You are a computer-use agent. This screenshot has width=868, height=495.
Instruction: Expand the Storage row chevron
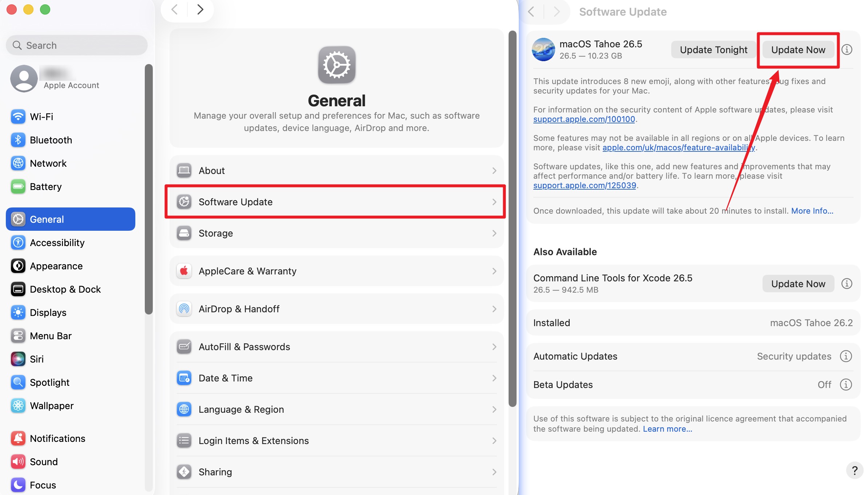coord(494,233)
